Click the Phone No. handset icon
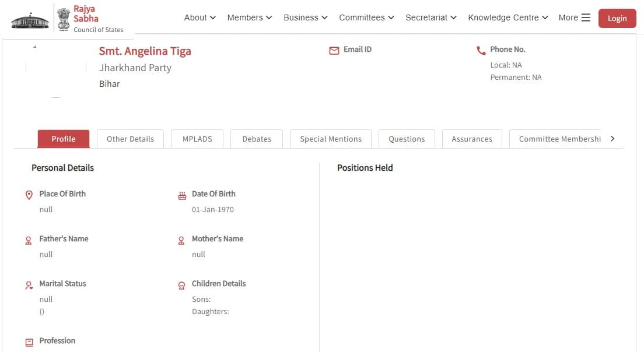The image size is (644, 352). pyautogui.click(x=481, y=51)
